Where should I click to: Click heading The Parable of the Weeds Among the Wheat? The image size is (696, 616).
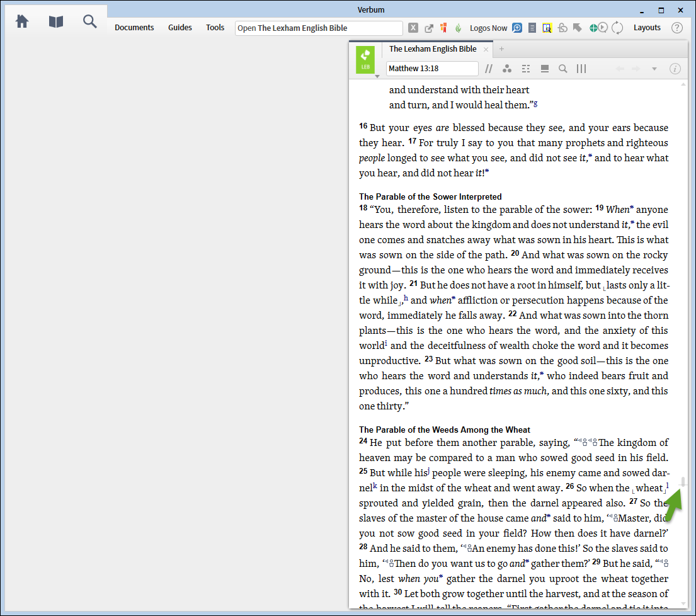pos(444,430)
